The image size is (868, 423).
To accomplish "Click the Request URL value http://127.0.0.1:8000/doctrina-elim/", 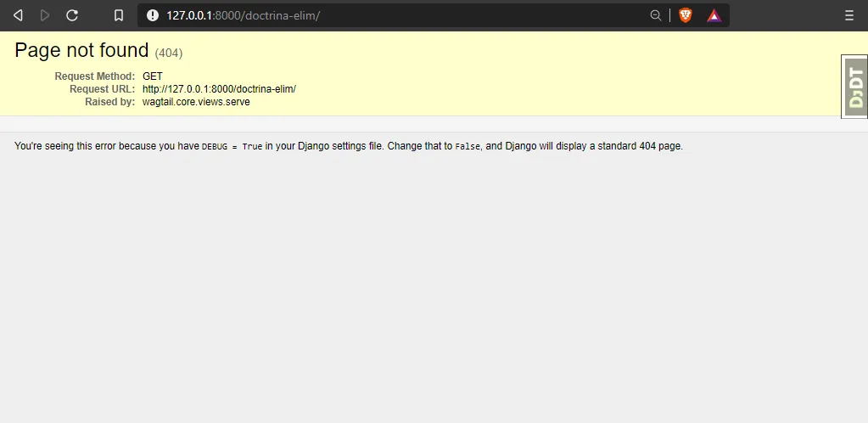I will pos(219,89).
